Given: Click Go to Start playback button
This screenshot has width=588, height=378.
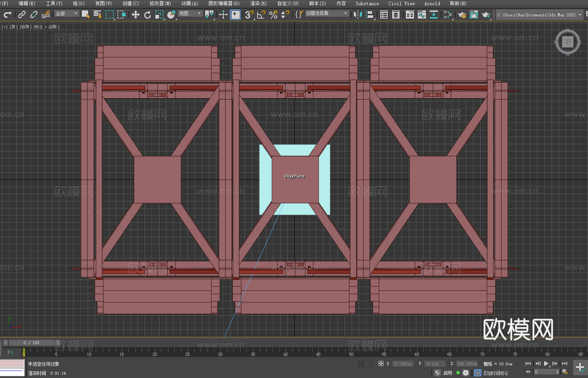Looking at the screenshot, I should click(528, 364).
